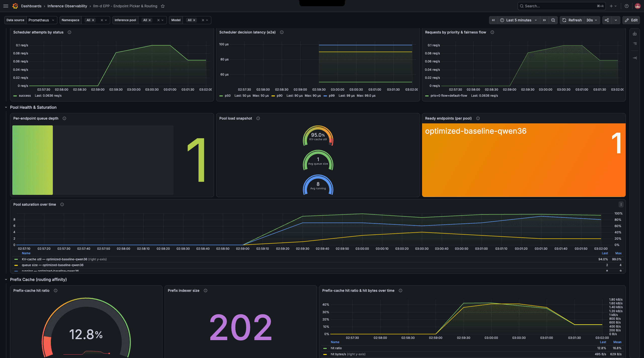Focus the Search input field

click(561, 6)
